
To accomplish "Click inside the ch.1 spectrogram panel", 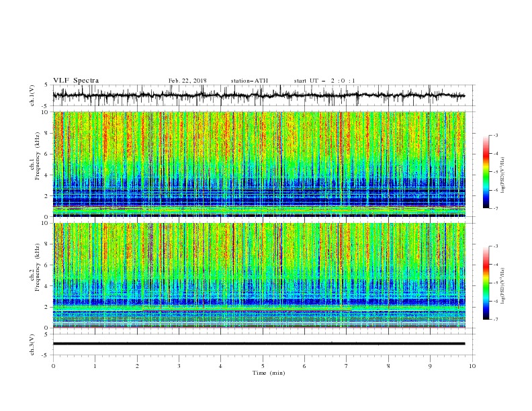I will [259, 164].
